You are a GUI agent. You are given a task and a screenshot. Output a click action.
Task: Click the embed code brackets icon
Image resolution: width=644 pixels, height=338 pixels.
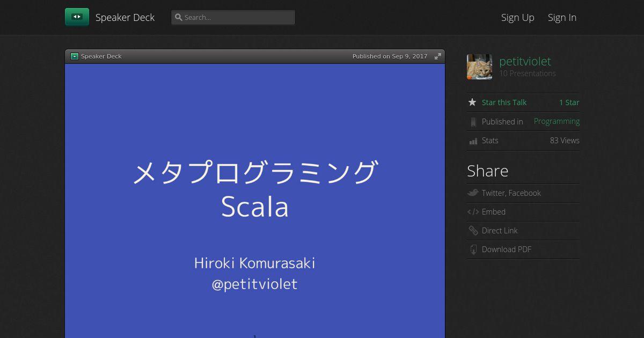(473, 212)
